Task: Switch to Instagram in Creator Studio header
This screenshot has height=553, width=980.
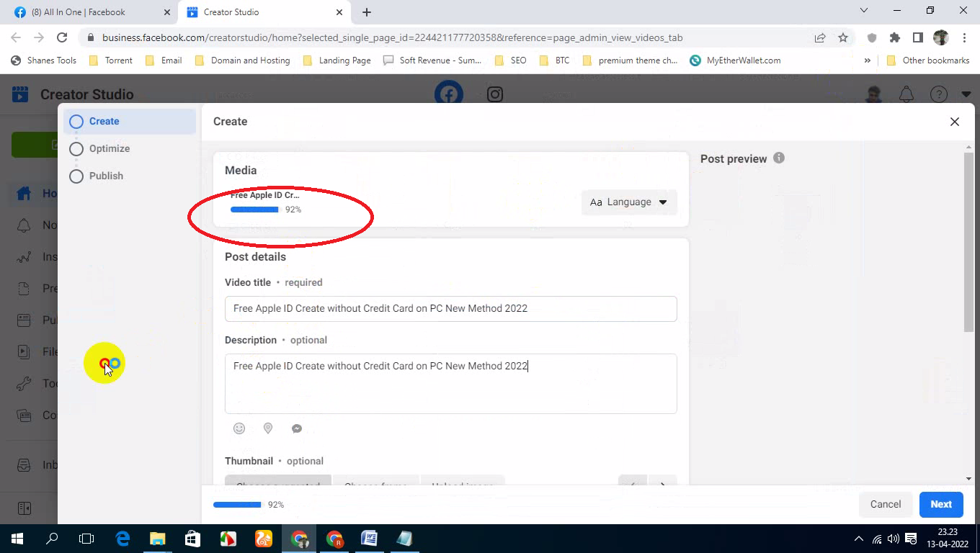Action: tap(495, 94)
